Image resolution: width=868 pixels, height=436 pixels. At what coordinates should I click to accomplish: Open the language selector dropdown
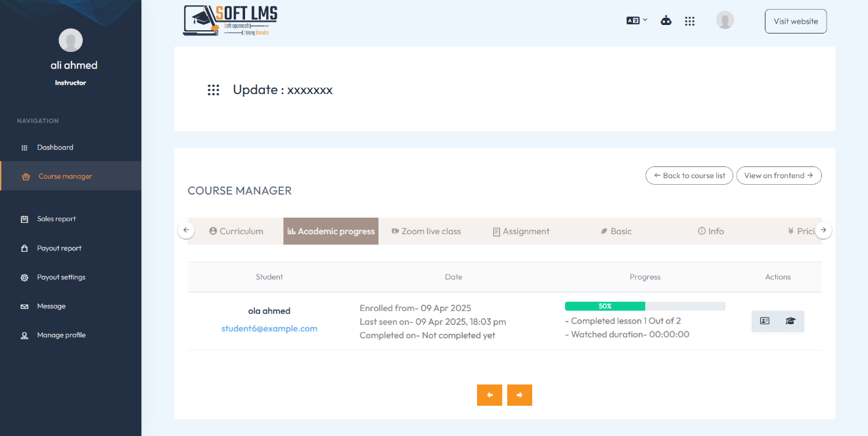(637, 20)
